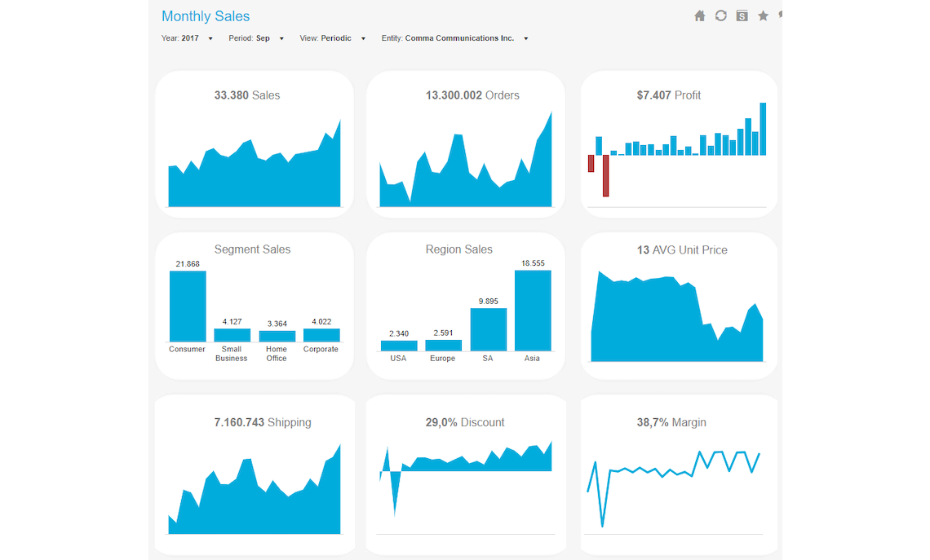Select the tallest blue Profit bar

point(763,129)
